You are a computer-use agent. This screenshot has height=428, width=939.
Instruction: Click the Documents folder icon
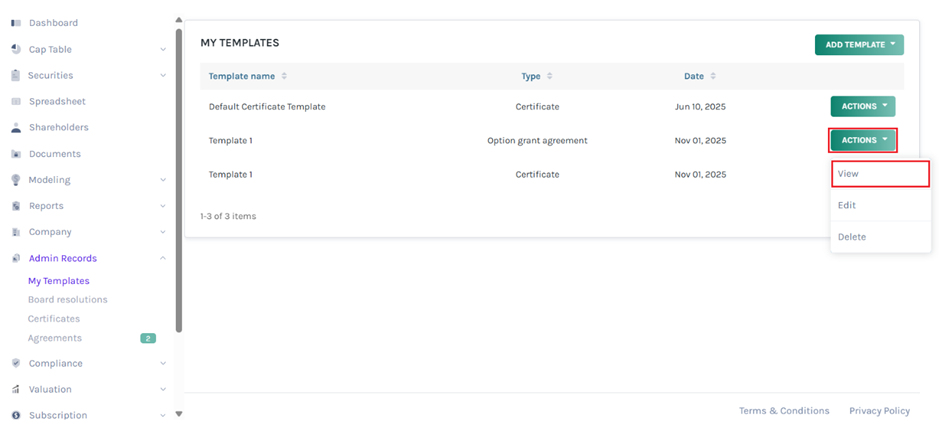pyautogui.click(x=16, y=154)
